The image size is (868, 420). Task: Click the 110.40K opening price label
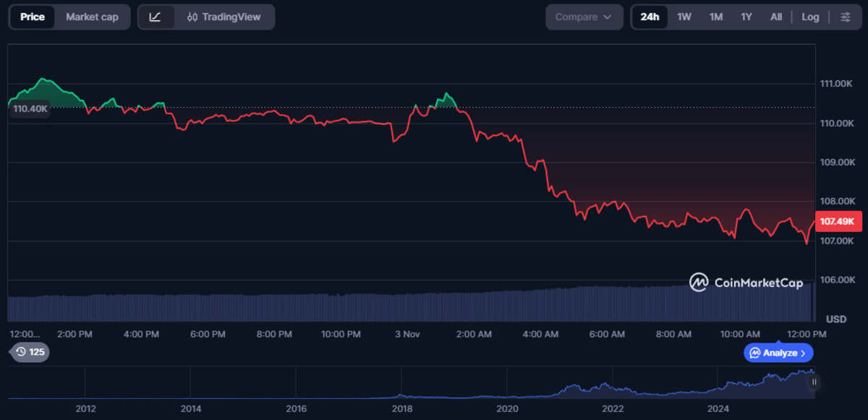[x=30, y=109]
